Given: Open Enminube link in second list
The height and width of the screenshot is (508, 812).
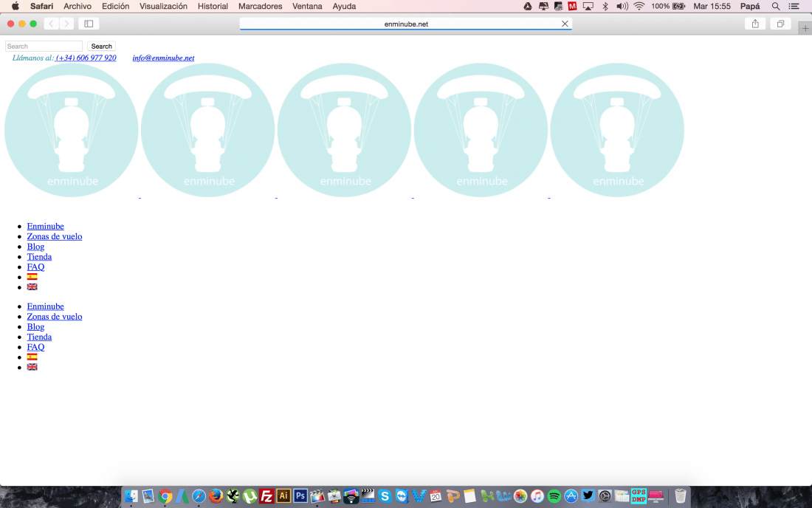Looking at the screenshot, I should [x=46, y=306].
